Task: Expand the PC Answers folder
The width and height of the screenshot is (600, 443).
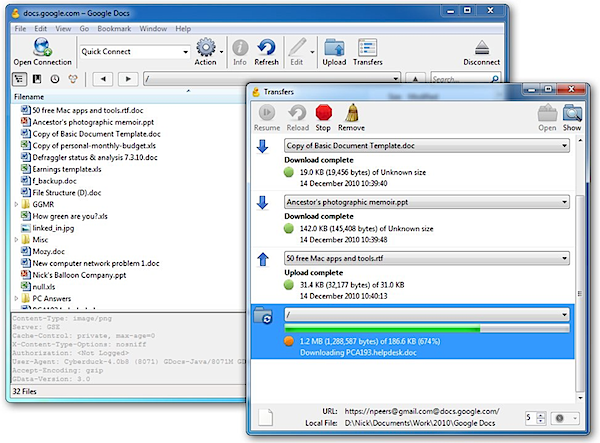Action: [x=16, y=298]
